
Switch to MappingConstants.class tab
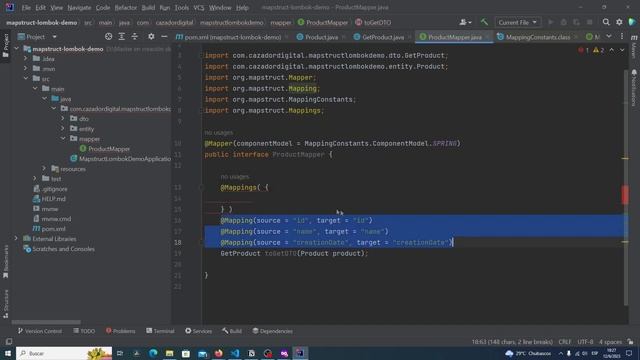(x=538, y=37)
